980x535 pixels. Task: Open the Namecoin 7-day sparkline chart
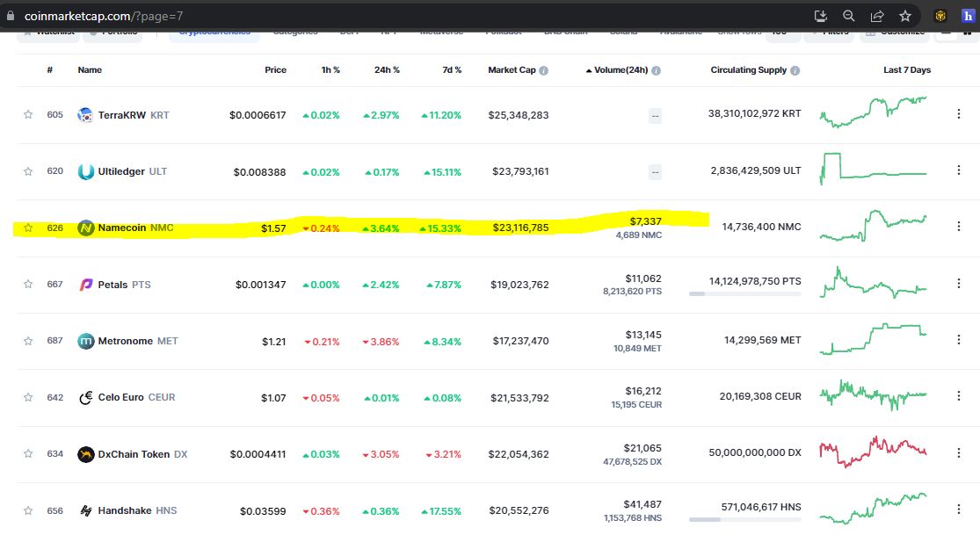tap(873, 227)
